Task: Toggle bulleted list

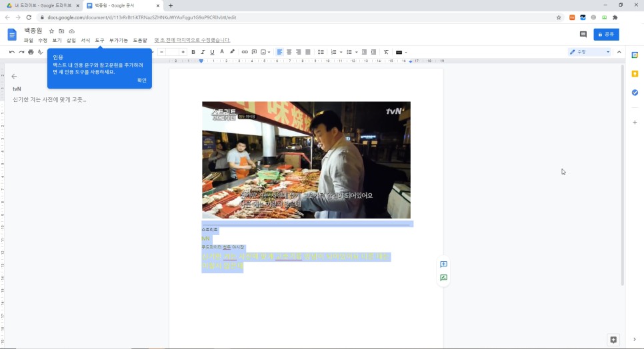Action: click(349, 52)
